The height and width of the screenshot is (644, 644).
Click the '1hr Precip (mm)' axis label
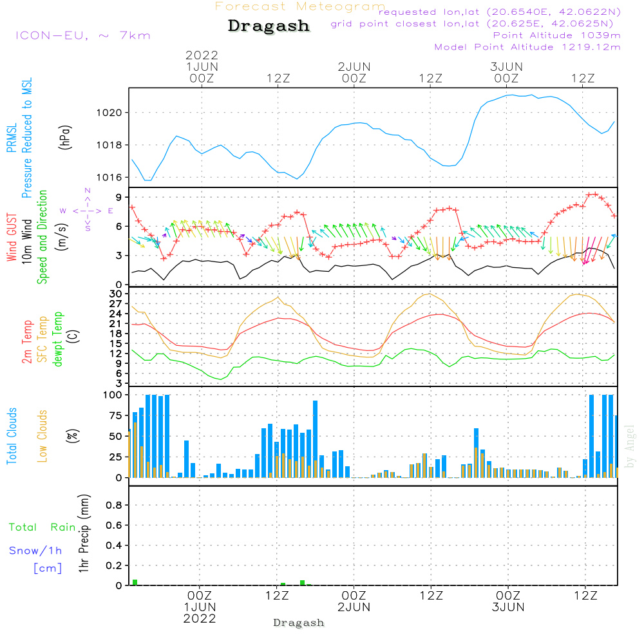(83, 533)
